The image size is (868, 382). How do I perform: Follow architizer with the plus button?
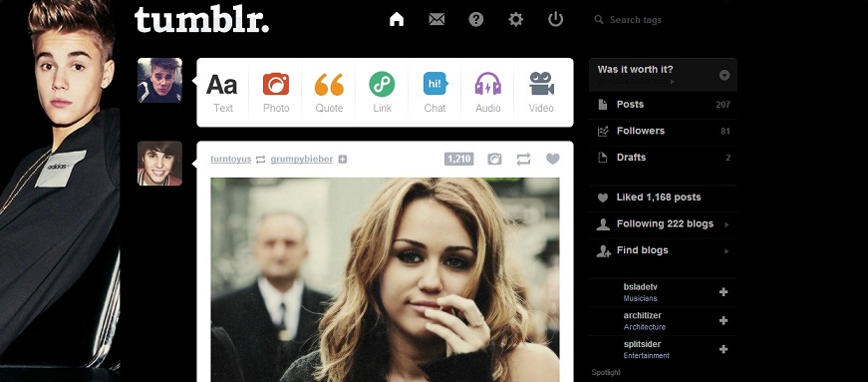pos(723,320)
